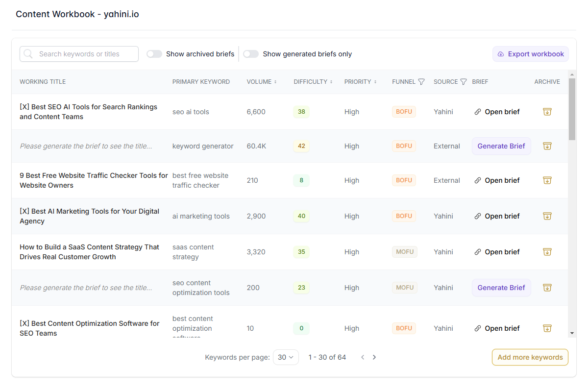Viewport: 588px width, 392px height.
Task: Toggle 'Show archived briefs' switch
Action: point(154,54)
